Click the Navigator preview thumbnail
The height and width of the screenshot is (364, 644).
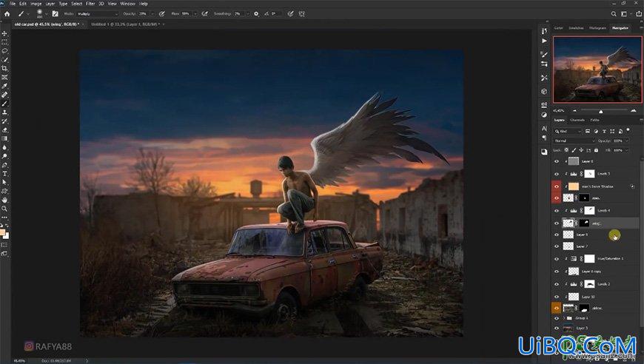click(597, 70)
